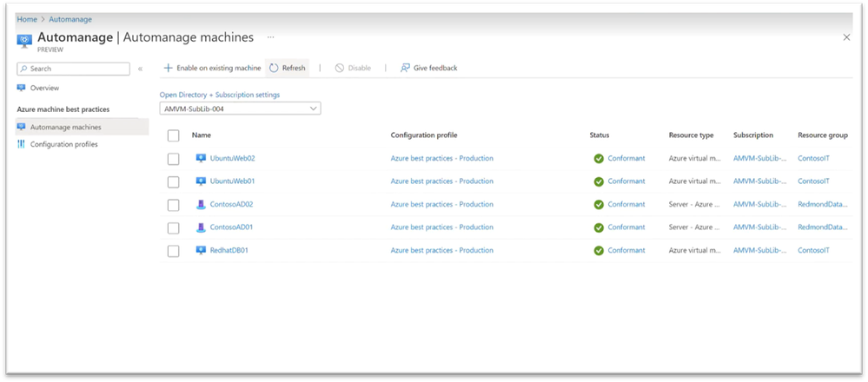Open Open Directory + Subscription settings link

[220, 95]
